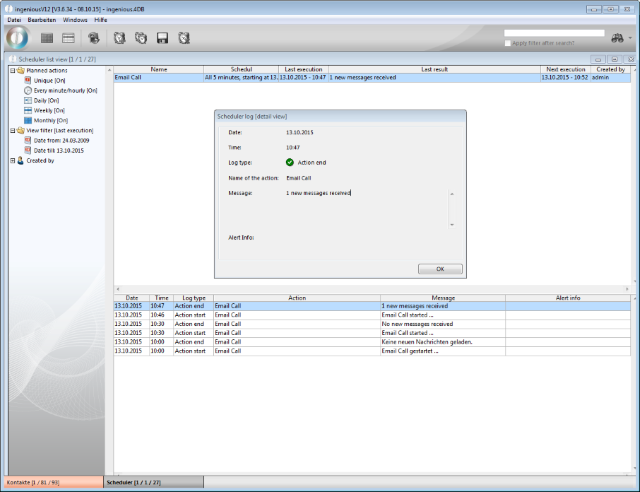Image resolution: width=640 pixels, height=492 pixels.
Task: Click the ingenious round logo button
Action: (18, 38)
